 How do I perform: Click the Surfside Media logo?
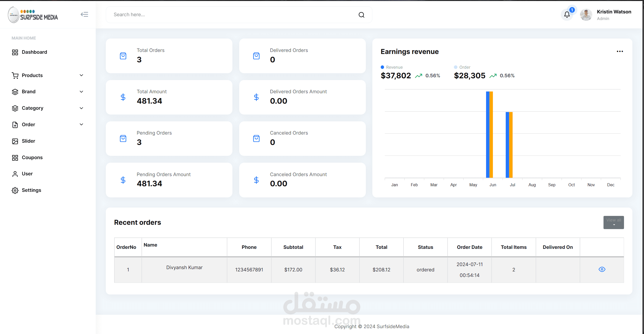pos(32,15)
